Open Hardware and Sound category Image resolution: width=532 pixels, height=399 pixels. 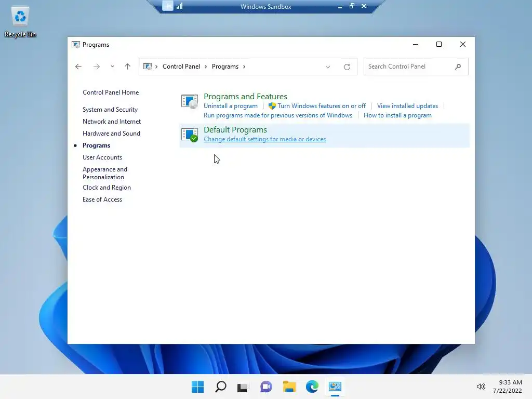click(x=111, y=134)
